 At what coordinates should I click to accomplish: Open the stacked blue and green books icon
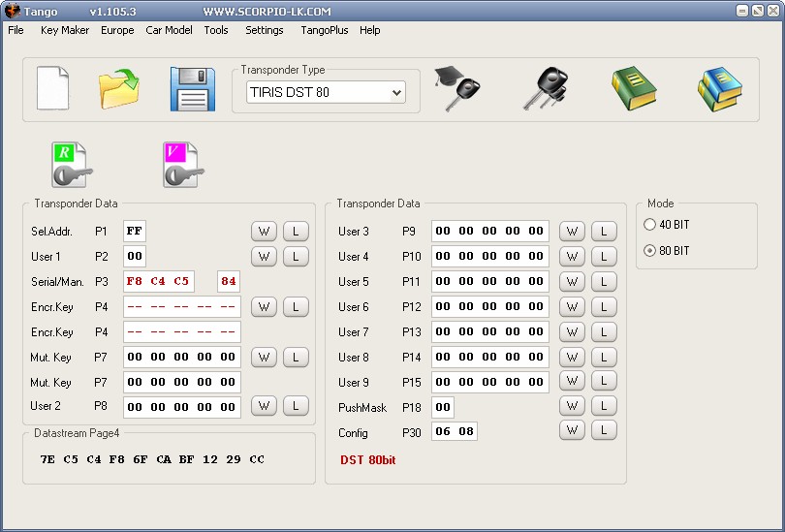click(x=720, y=89)
